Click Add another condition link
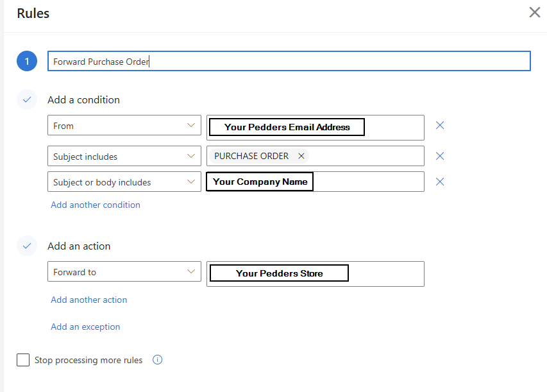 [x=96, y=205]
